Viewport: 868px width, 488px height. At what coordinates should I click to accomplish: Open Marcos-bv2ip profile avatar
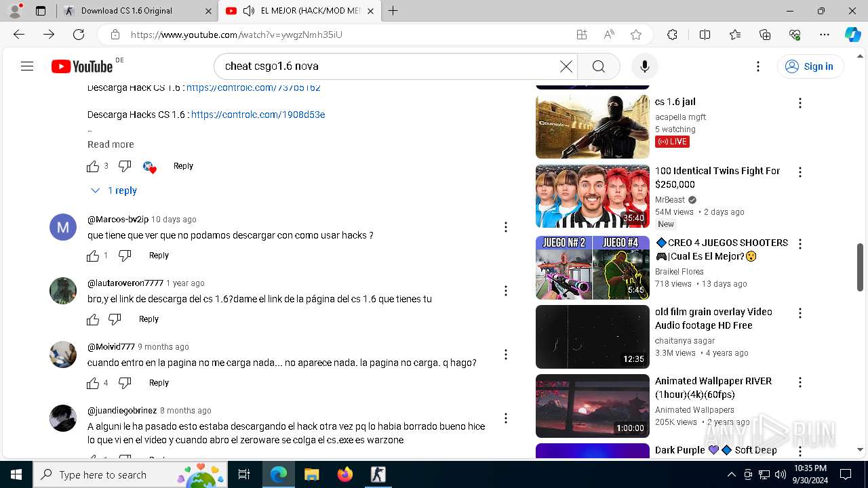63,227
